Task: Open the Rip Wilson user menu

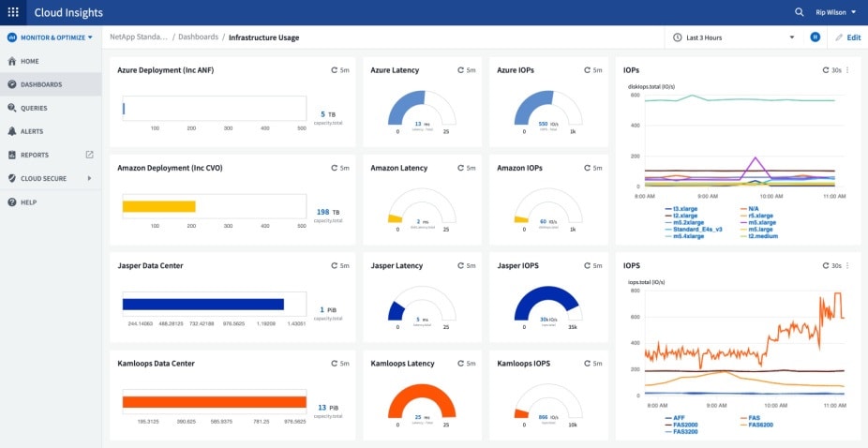Action: coord(835,12)
